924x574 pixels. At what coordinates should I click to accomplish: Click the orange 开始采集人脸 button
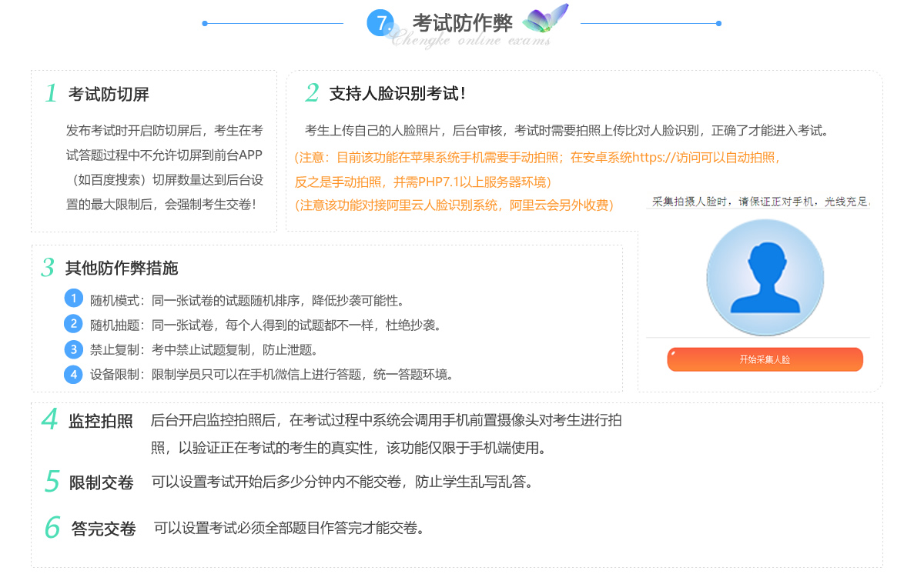pos(765,359)
